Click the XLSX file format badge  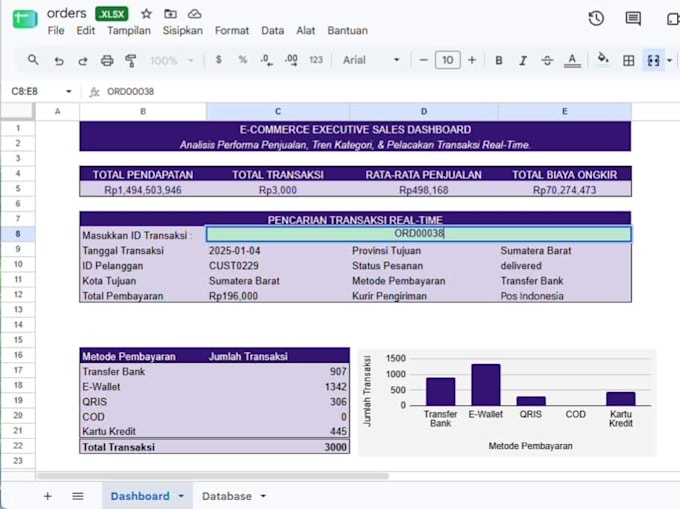click(112, 14)
